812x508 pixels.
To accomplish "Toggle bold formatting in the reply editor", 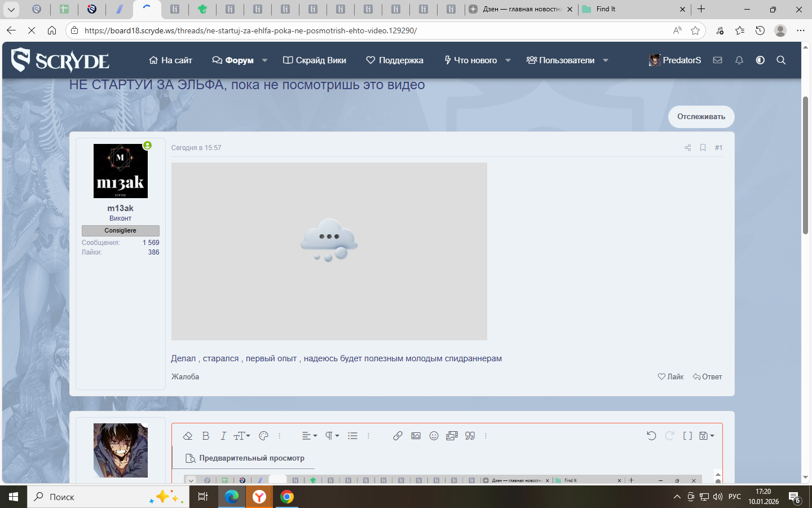I will pos(206,436).
